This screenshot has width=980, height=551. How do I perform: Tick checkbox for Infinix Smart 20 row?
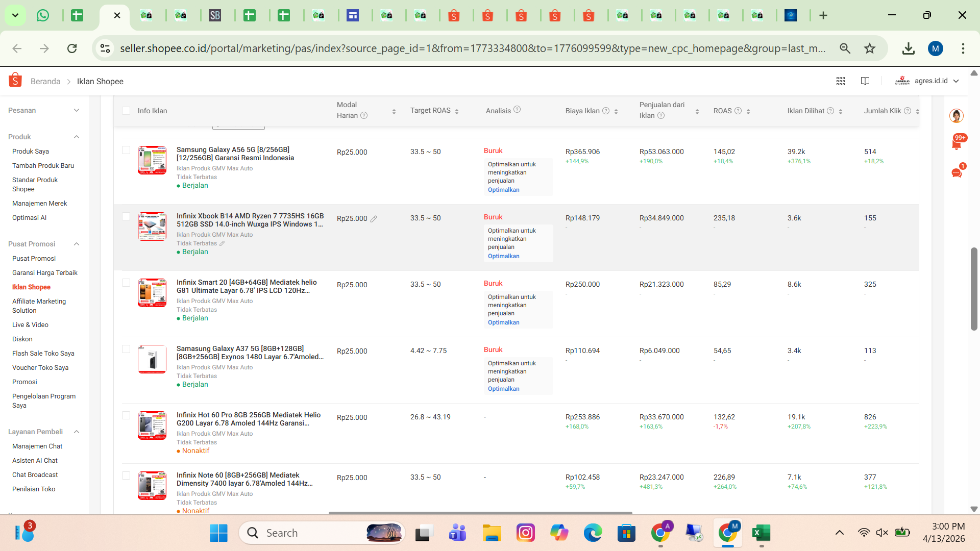tap(126, 283)
